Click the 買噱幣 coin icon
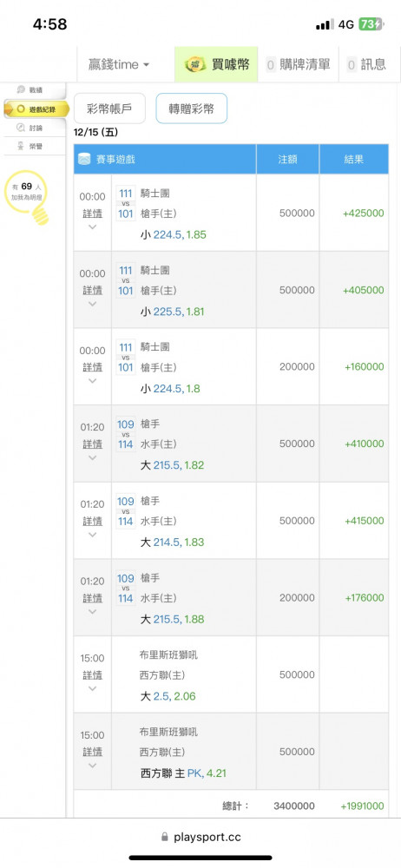This screenshot has width=401, height=868. (195, 65)
